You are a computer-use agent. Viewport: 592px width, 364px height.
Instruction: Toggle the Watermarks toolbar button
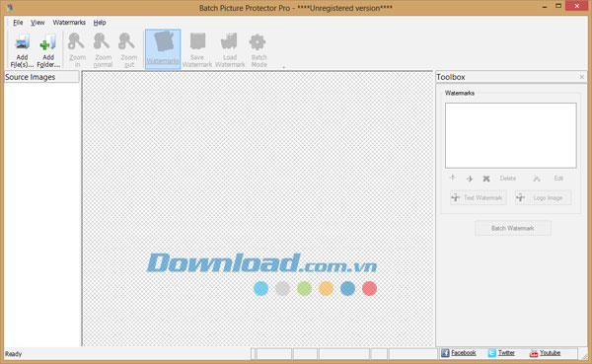[163, 49]
